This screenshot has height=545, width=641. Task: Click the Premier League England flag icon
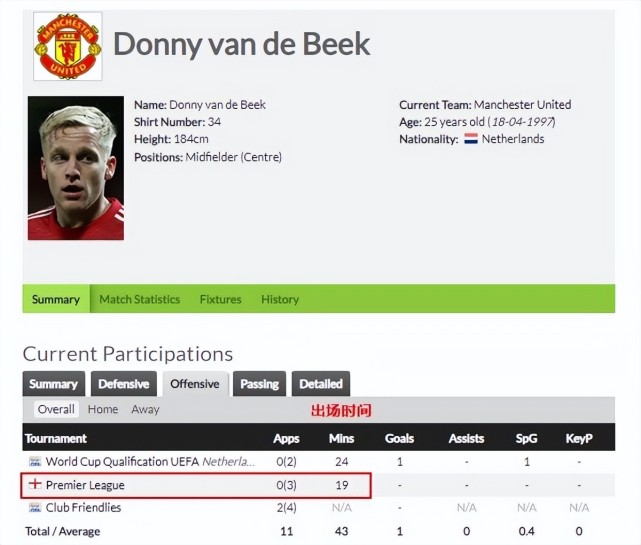pos(35,485)
